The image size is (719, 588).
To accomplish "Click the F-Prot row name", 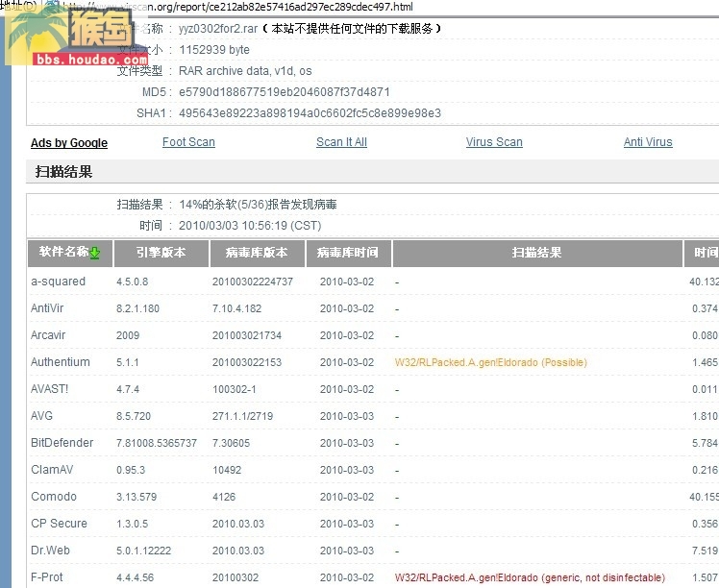I will tap(47, 577).
